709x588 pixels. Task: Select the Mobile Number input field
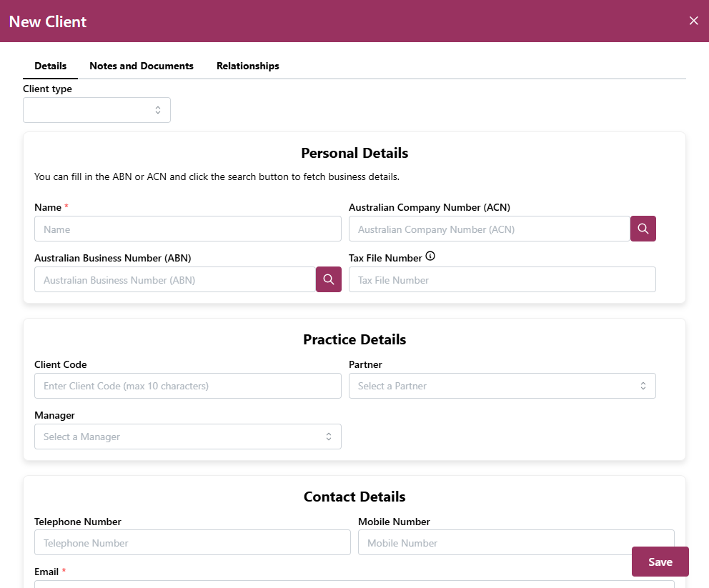point(493,543)
